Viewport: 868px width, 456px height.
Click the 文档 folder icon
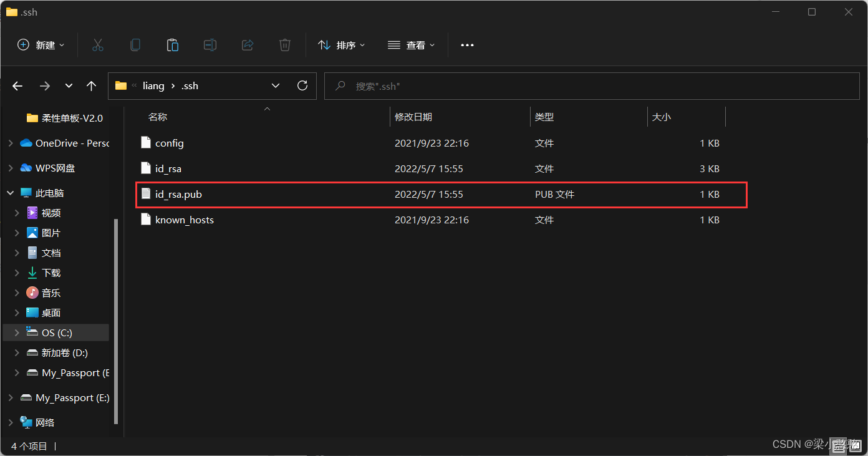point(32,253)
